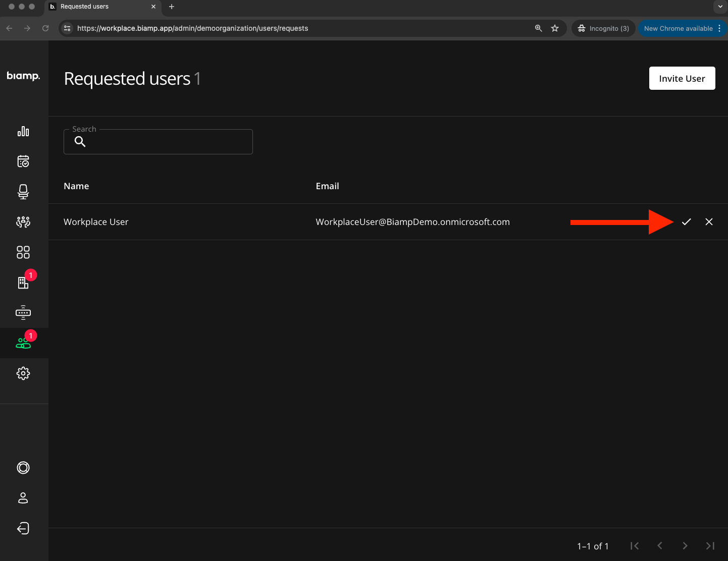Open the bookings calendar sidebar icon
728x561 pixels.
tap(23, 161)
